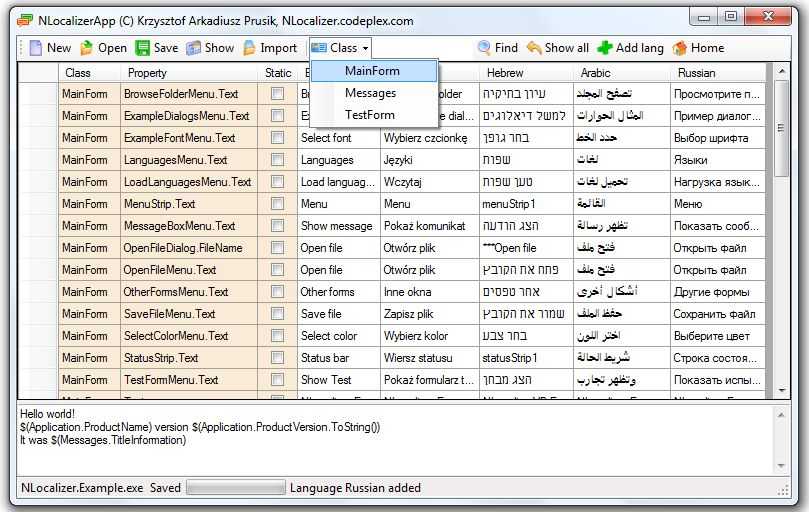
Task: Toggle Static checkbox for ExampleFontMenu.Text
Action: point(278,137)
